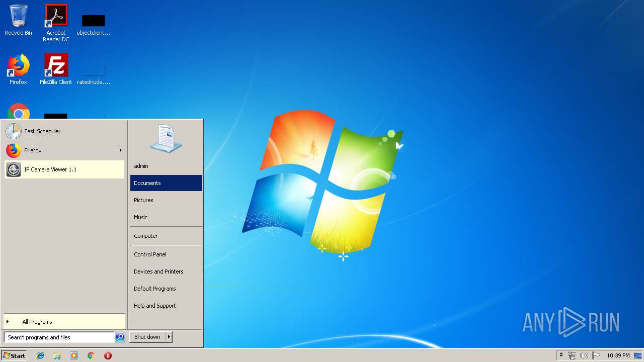Screen dimensions: 644x362
Task: Click the volume speaker tray icon
Action: pos(584,355)
